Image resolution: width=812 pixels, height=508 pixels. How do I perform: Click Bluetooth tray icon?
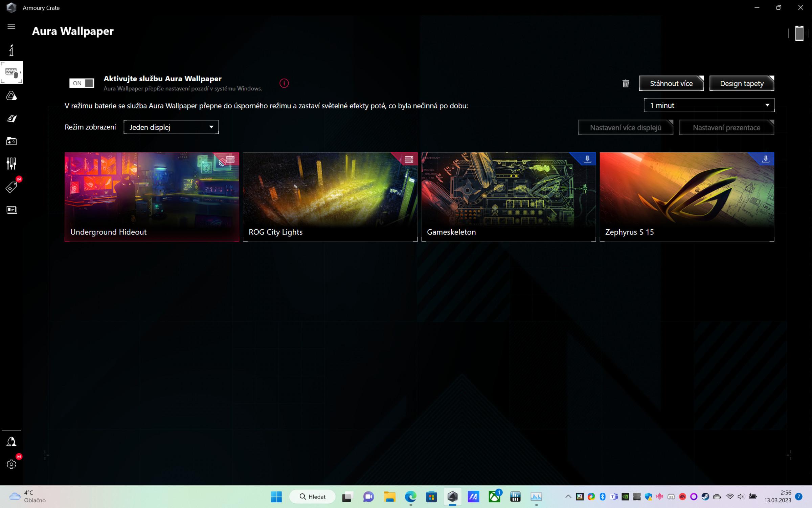tap(603, 496)
